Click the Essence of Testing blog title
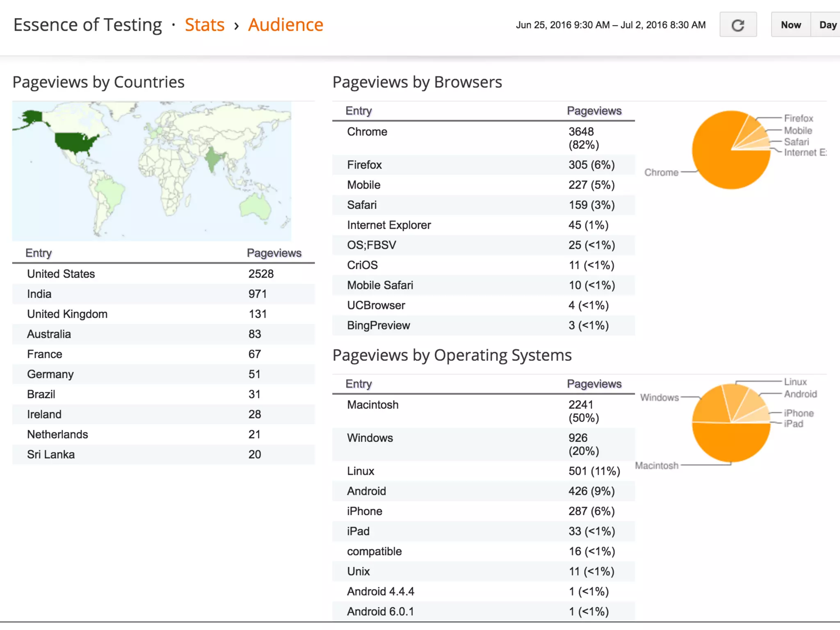Viewport: 840px width, 630px height. [88, 25]
